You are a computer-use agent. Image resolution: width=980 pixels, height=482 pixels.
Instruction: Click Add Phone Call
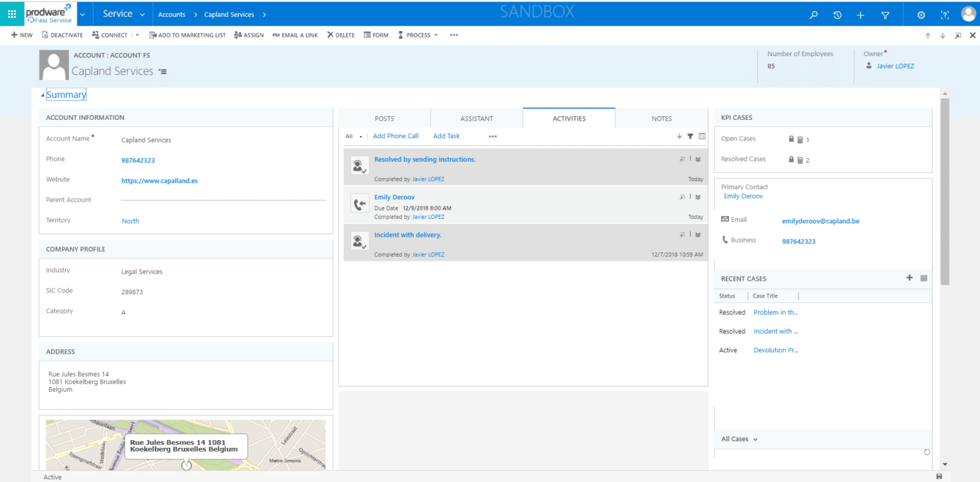tap(396, 136)
